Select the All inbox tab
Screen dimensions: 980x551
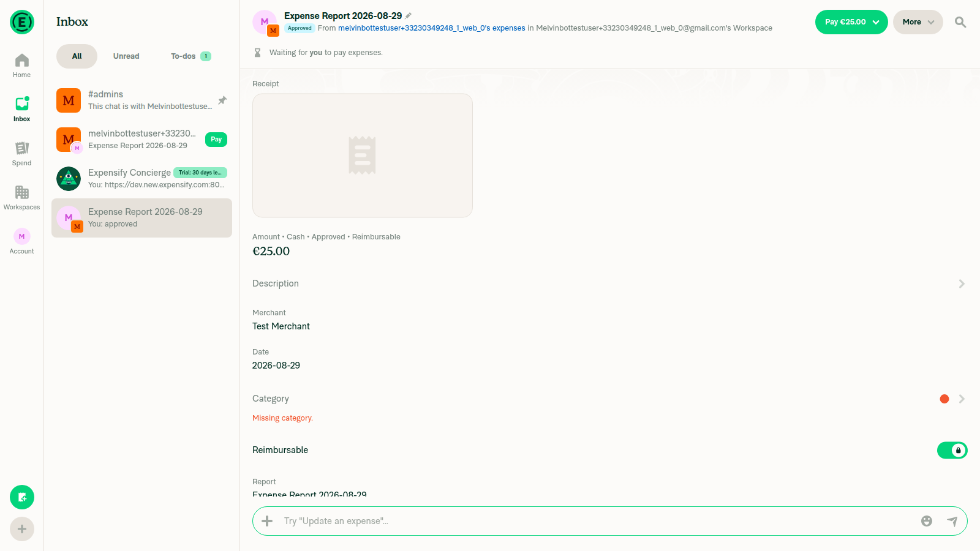[x=77, y=56]
